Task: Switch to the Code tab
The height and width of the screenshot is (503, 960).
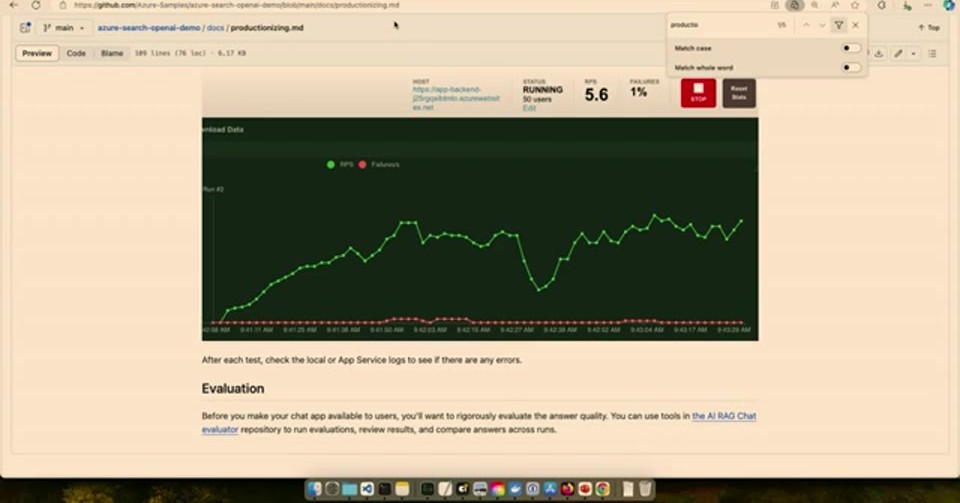Action: click(76, 53)
